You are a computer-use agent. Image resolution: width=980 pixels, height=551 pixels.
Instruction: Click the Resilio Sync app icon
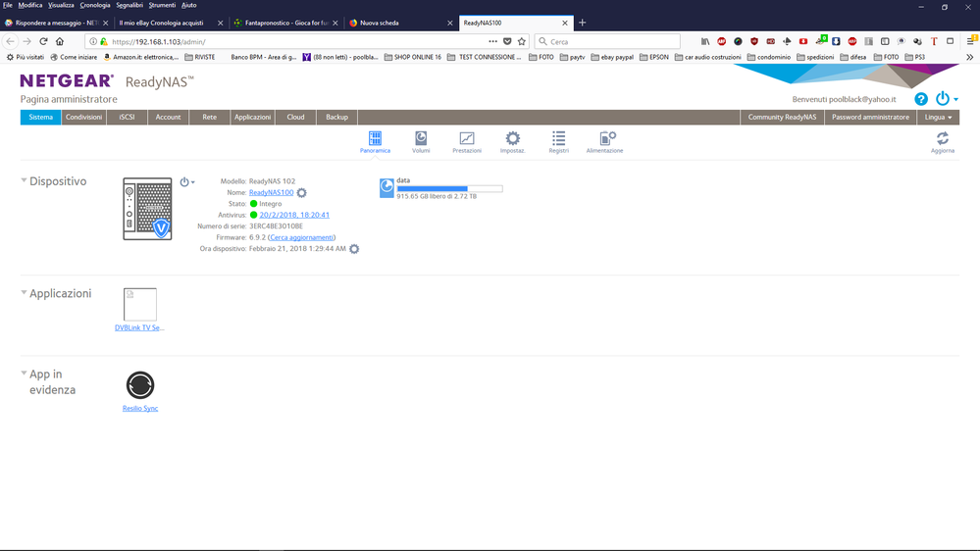point(140,385)
